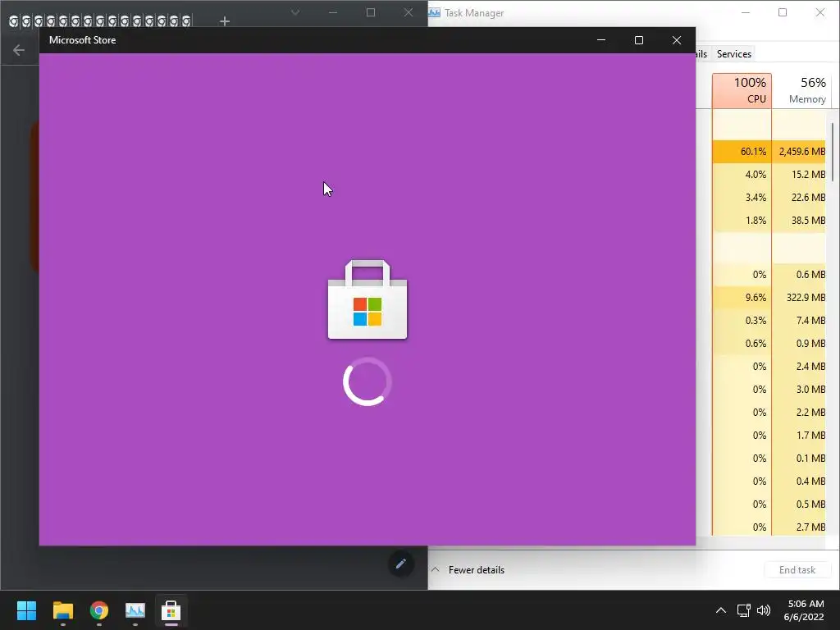Maximize the Task Manager window
Screen dimensions: 840x630
[x=783, y=12]
